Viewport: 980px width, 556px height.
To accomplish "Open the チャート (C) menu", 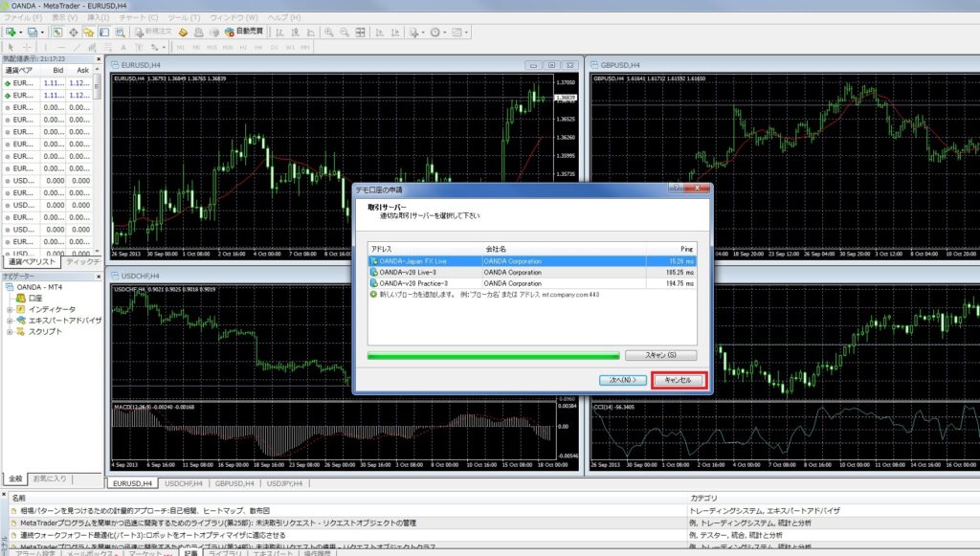I will [x=138, y=17].
